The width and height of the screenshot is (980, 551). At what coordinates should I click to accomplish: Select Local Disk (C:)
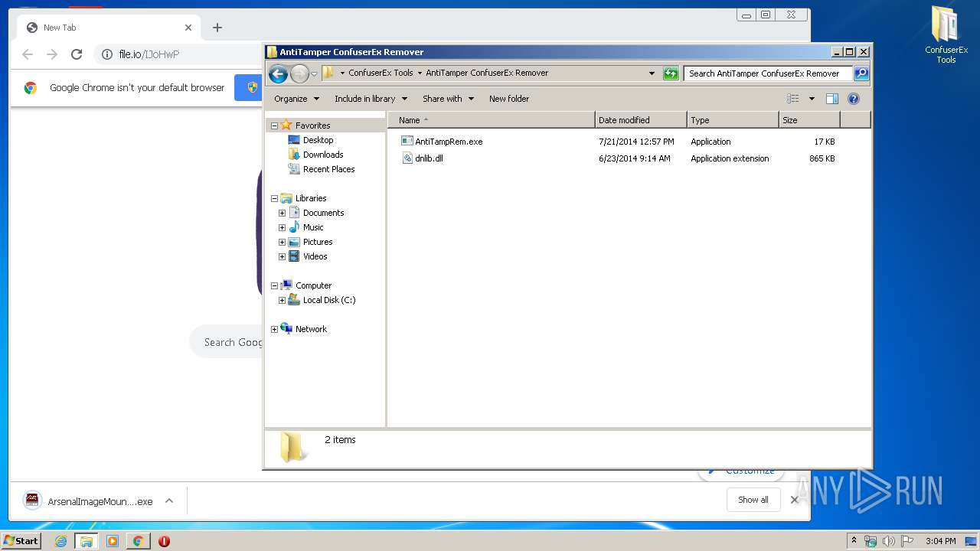tap(329, 300)
